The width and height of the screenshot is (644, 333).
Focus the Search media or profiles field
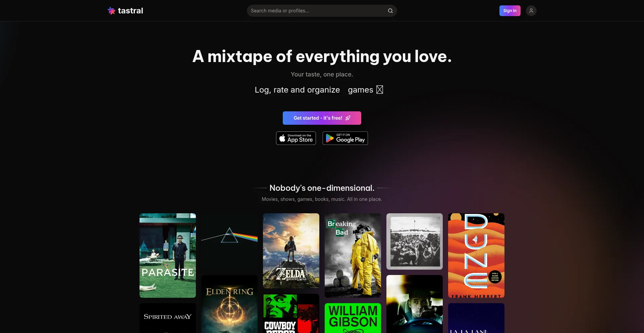(x=322, y=11)
